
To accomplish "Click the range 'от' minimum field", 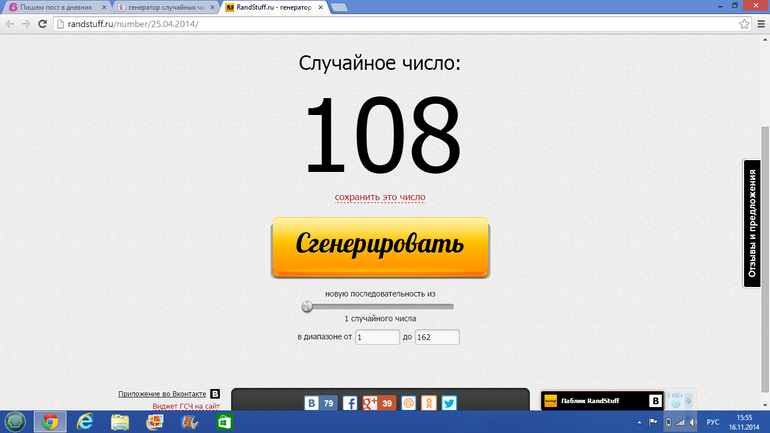I will pos(376,338).
